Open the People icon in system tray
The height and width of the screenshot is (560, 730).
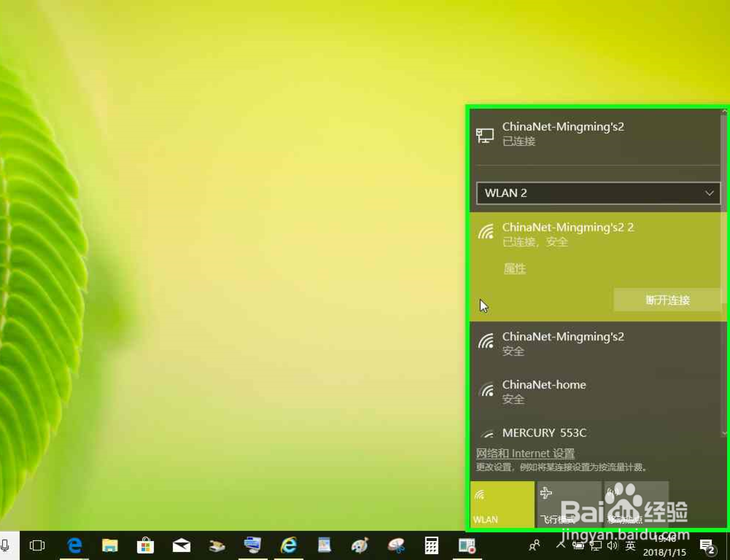tap(534, 545)
